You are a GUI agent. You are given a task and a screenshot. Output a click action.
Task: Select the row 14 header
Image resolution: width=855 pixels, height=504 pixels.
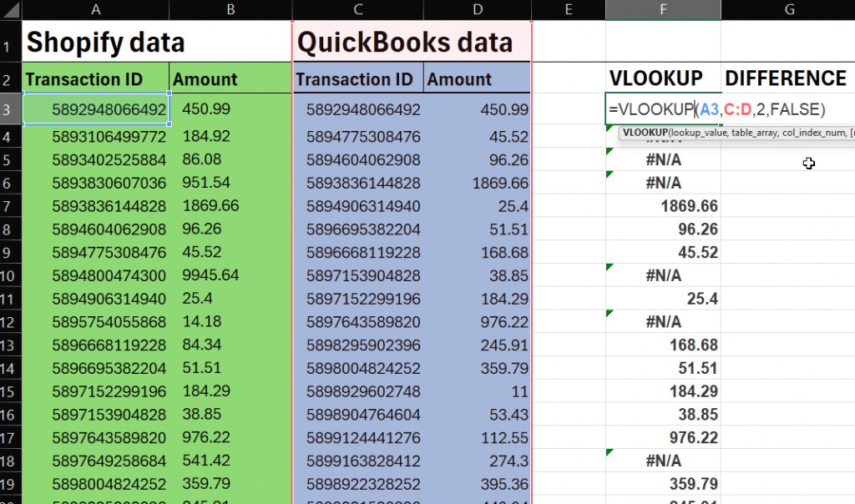pos(9,368)
